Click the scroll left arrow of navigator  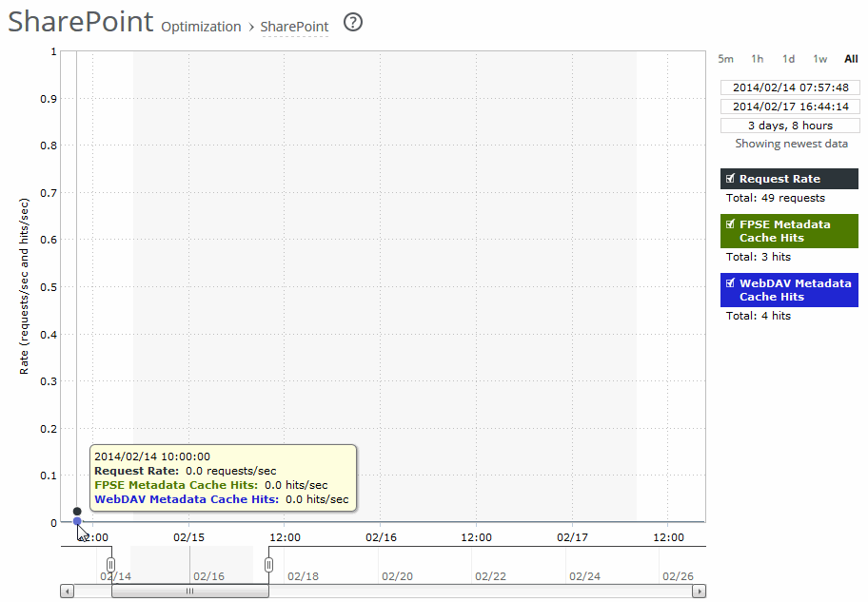(x=67, y=591)
